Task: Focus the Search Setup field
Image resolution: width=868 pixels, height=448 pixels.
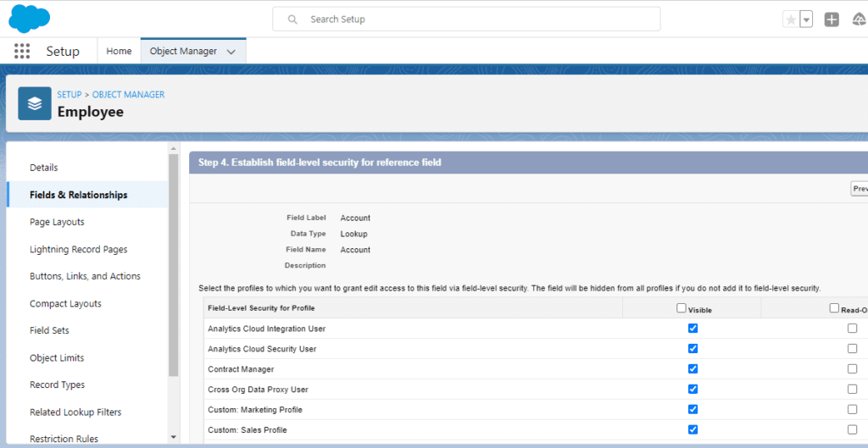Action: click(x=466, y=19)
